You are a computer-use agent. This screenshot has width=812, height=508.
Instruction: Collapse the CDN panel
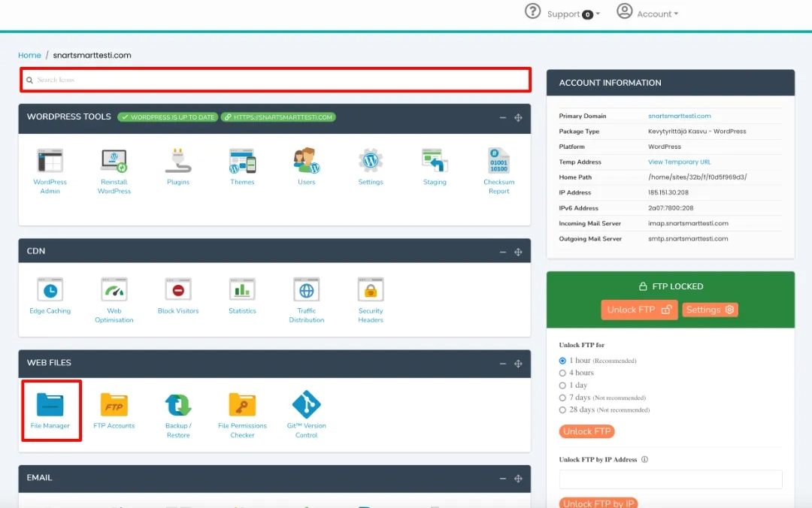click(x=503, y=252)
